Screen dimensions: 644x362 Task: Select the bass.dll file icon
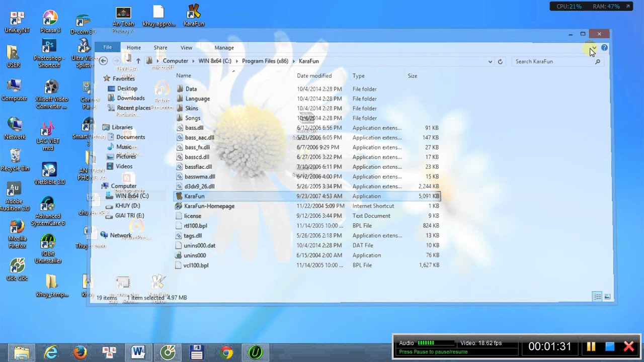pos(180,128)
